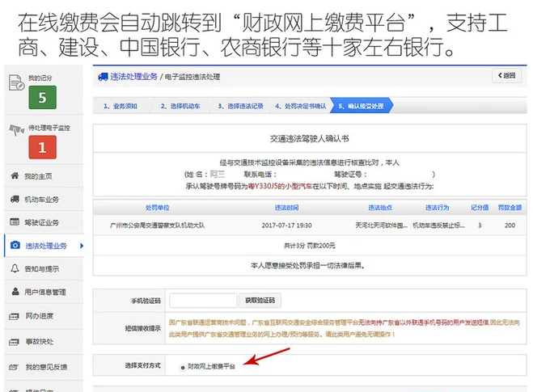Click the 记分值 column header
The image size is (533, 392).
480,208
